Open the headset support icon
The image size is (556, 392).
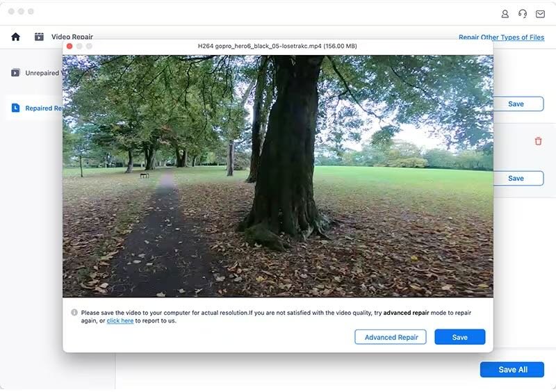click(x=523, y=14)
